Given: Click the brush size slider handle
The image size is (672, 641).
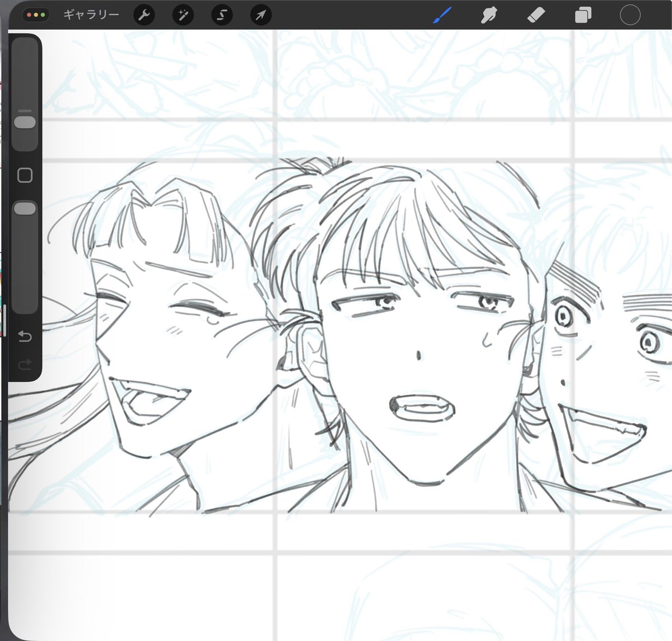Looking at the screenshot, I should pos(25,122).
